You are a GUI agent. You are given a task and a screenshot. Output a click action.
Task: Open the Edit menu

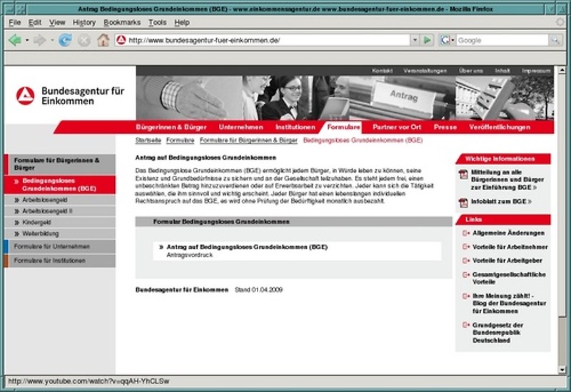point(34,23)
